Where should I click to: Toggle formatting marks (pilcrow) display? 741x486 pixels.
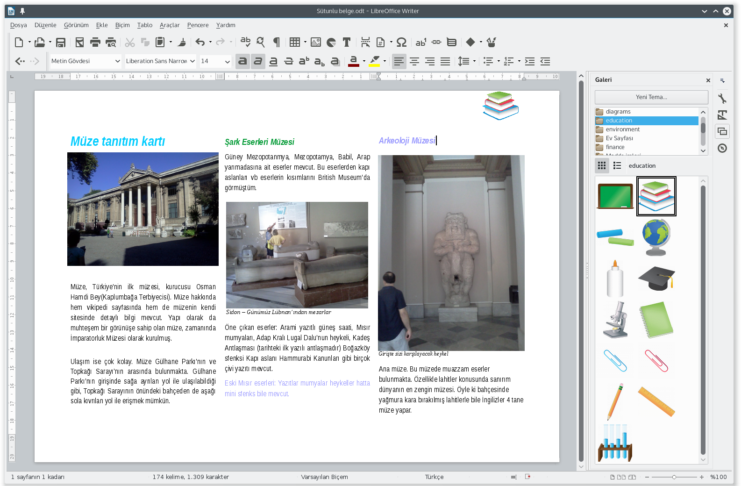click(275, 42)
